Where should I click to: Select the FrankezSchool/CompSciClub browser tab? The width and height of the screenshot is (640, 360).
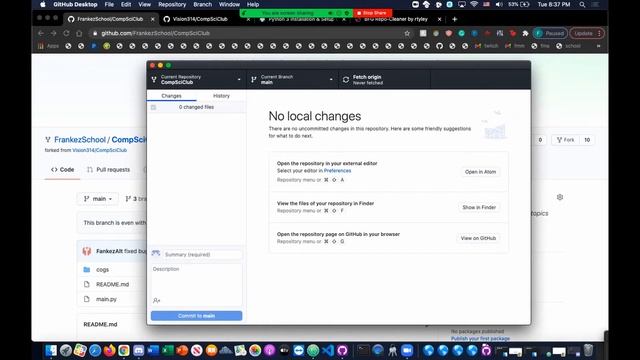click(x=111, y=19)
